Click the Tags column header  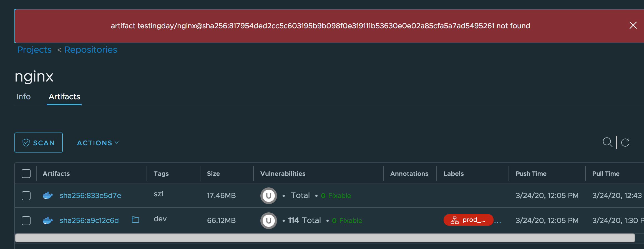161,174
